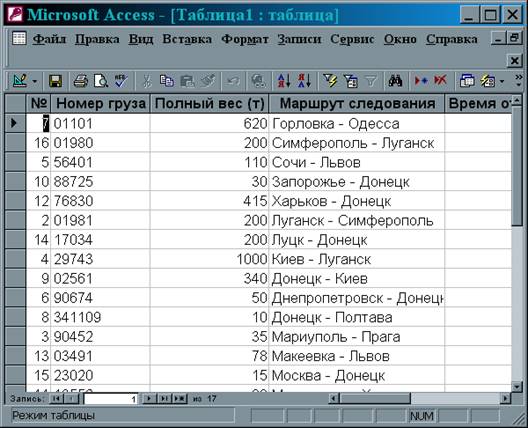This screenshot has height=428, width=528.
Task: Click the New Record toolbar icon
Action: tap(421, 81)
